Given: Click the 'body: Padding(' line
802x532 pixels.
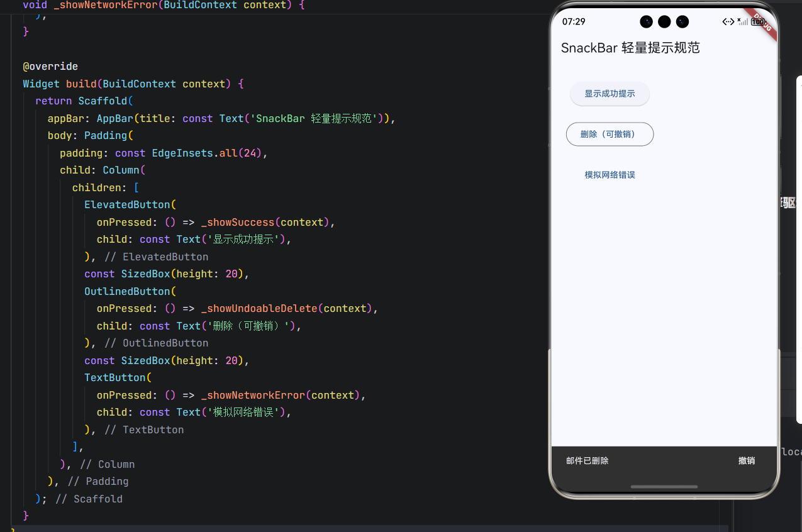Looking at the screenshot, I should pyautogui.click(x=91, y=136).
